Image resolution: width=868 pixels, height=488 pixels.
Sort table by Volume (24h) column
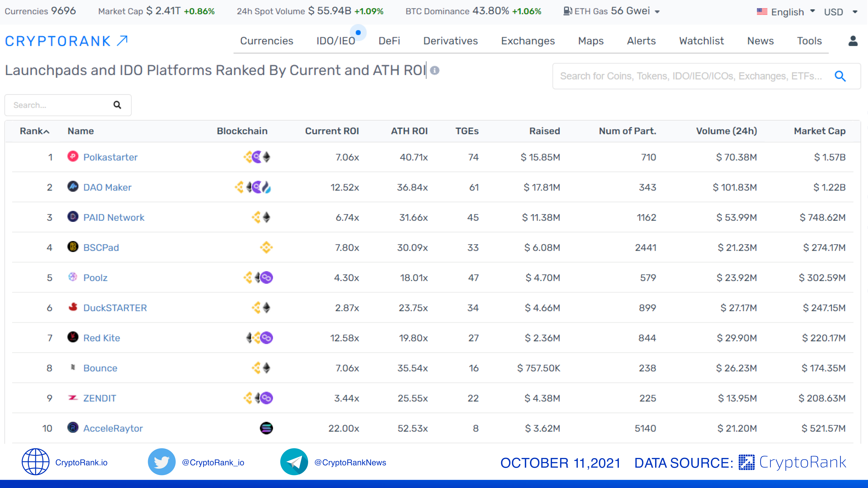pyautogui.click(x=726, y=131)
